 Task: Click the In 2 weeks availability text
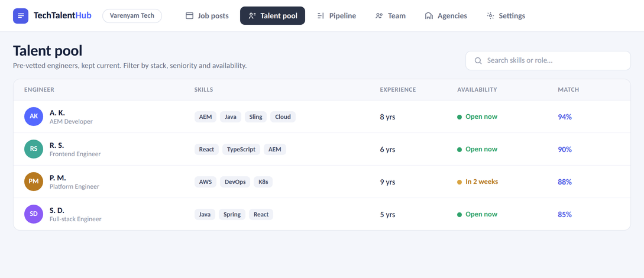(x=481, y=182)
